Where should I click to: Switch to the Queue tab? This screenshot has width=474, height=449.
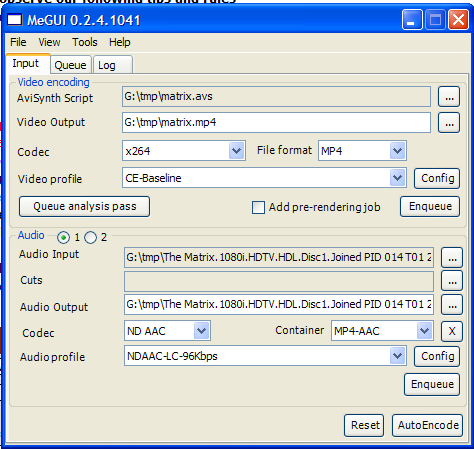click(x=70, y=65)
